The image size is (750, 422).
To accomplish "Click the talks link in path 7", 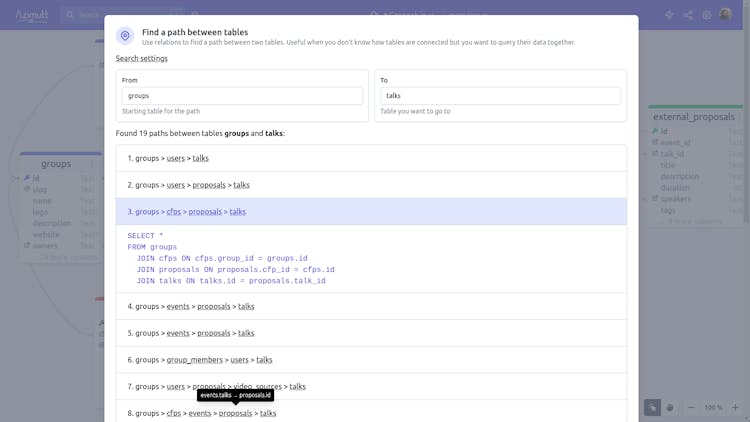I will (298, 387).
